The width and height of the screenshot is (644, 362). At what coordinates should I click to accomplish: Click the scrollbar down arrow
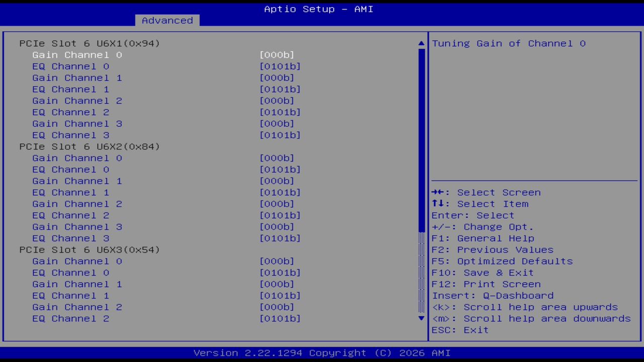421,318
